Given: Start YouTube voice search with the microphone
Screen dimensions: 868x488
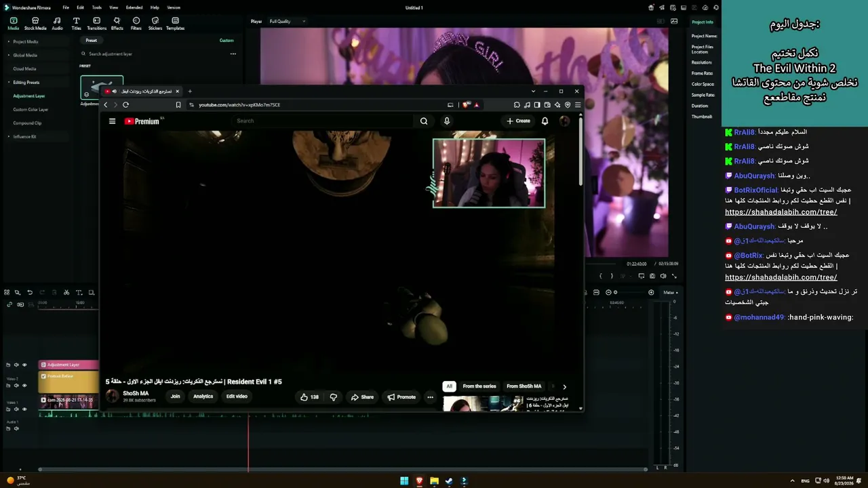Looking at the screenshot, I should [x=446, y=121].
